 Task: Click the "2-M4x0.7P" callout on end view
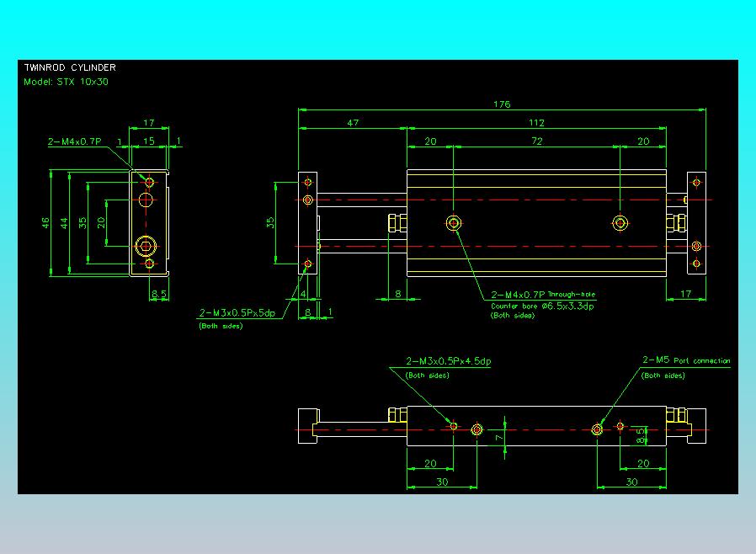pyautogui.click(x=75, y=141)
